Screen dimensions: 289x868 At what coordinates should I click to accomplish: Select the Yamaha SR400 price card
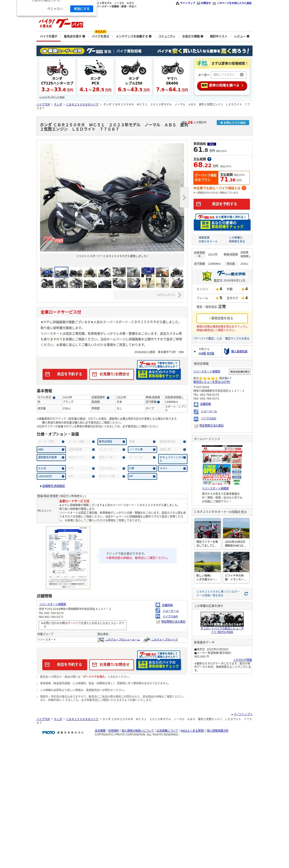[172, 76]
